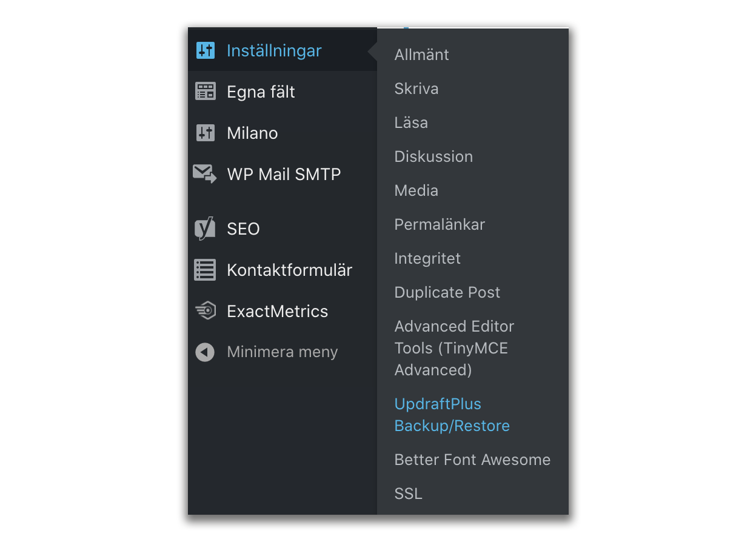
Task: Open UpdraftPlus Backup/Restore link
Action: tap(452, 415)
